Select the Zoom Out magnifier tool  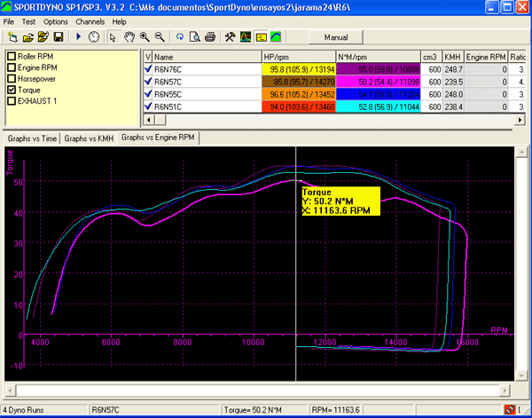point(160,37)
